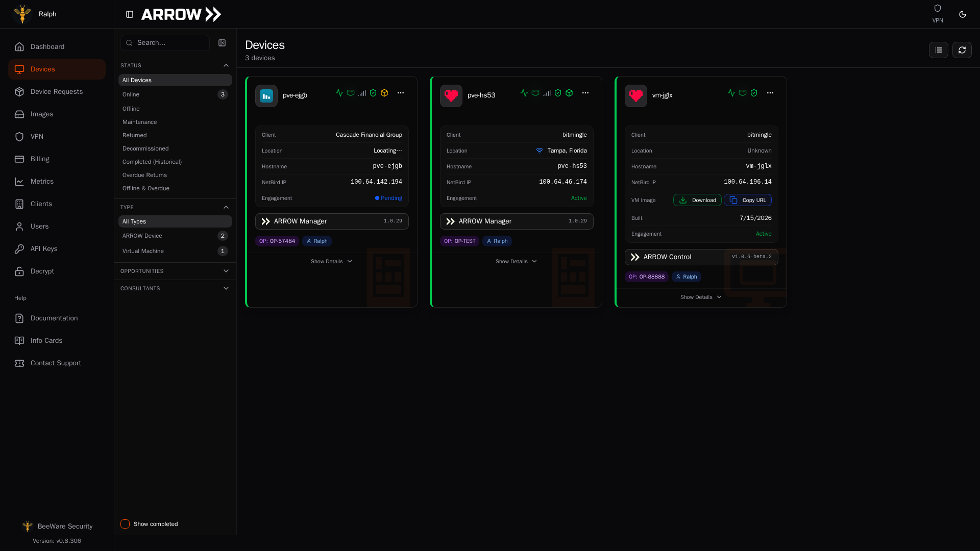Click the VPN shield icon in header

(938, 8)
